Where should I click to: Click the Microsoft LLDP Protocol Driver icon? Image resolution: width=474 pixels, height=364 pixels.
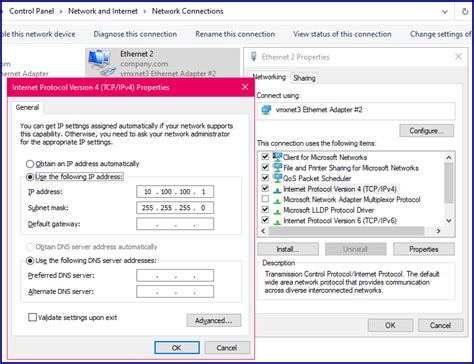(277, 211)
